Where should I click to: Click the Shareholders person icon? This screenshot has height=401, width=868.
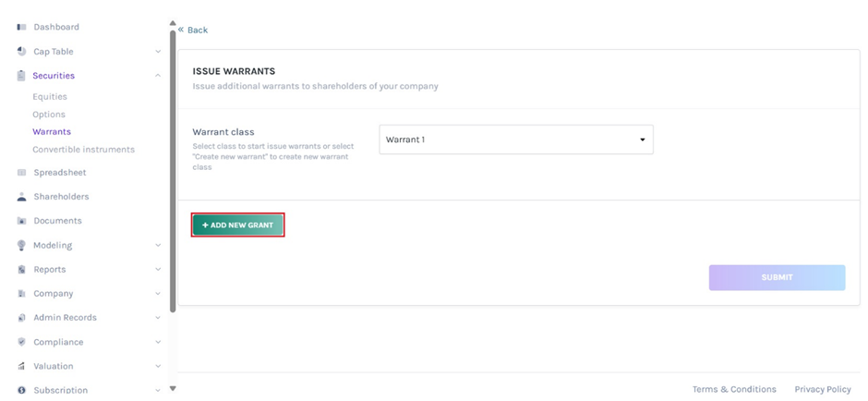pos(21,197)
